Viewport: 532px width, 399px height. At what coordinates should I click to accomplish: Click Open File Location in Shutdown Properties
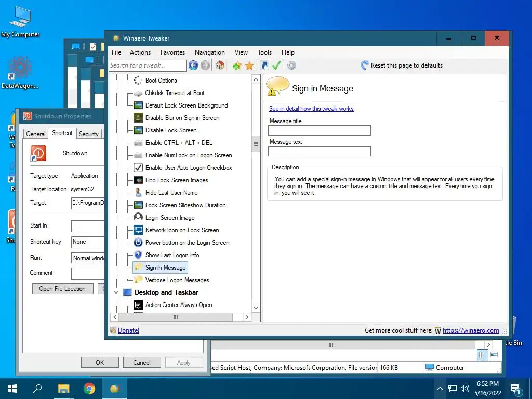[x=62, y=289]
